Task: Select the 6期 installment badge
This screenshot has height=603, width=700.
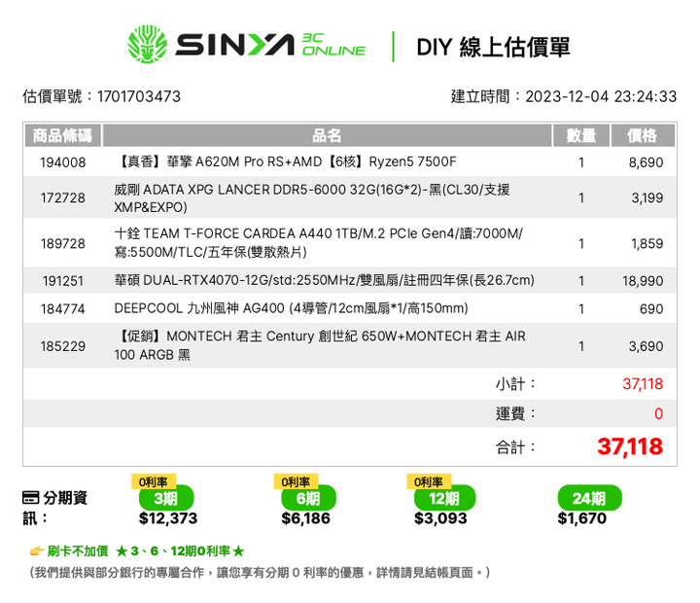Action: point(308,498)
